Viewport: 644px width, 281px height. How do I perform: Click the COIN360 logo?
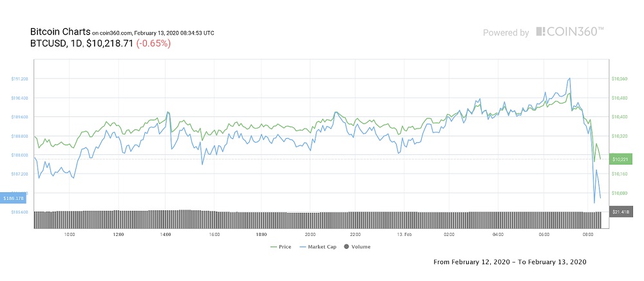pos(570,32)
